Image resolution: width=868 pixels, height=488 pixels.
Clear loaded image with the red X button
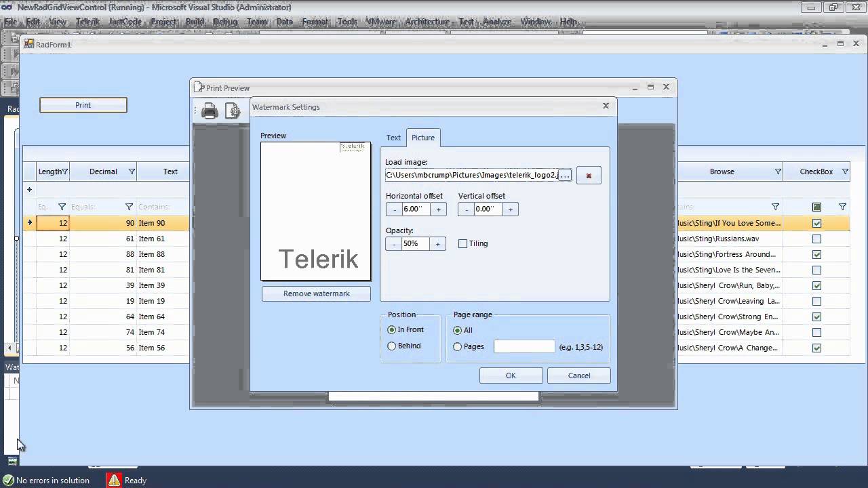coord(589,176)
